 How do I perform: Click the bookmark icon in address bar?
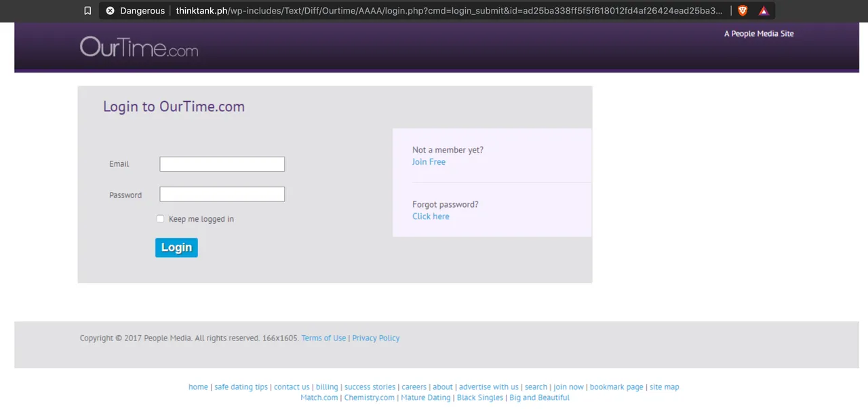87,11
